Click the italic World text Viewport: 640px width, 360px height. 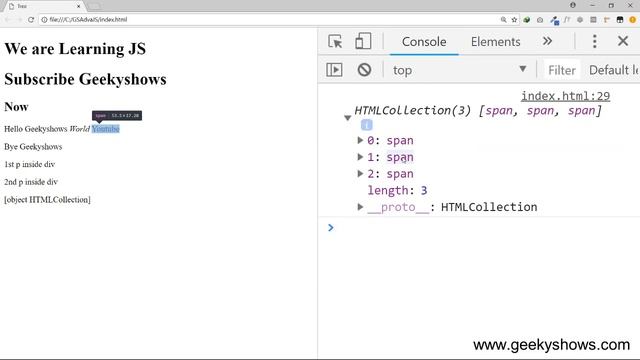tap(80, 129)
